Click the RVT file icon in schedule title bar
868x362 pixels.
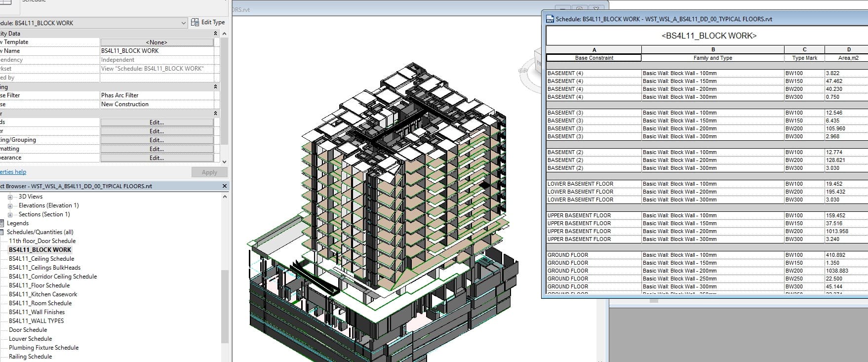550,19
